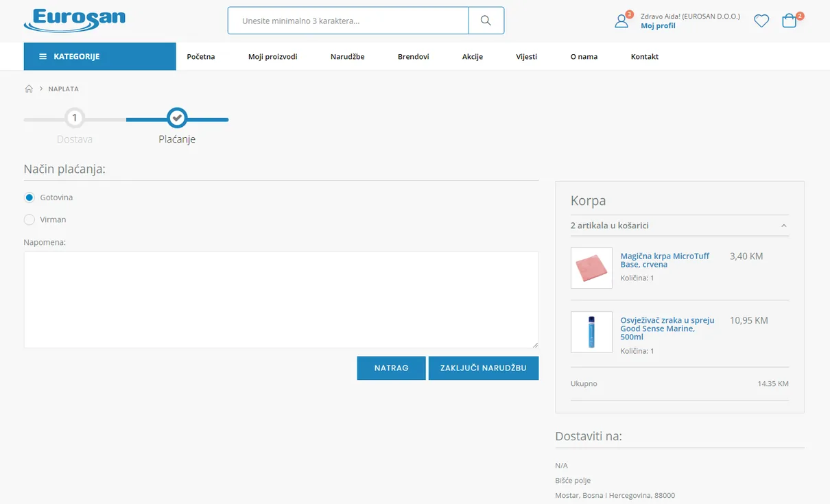830x504 pixels.
Task: Focus the Napomena text area
Action: click(281, 300)
